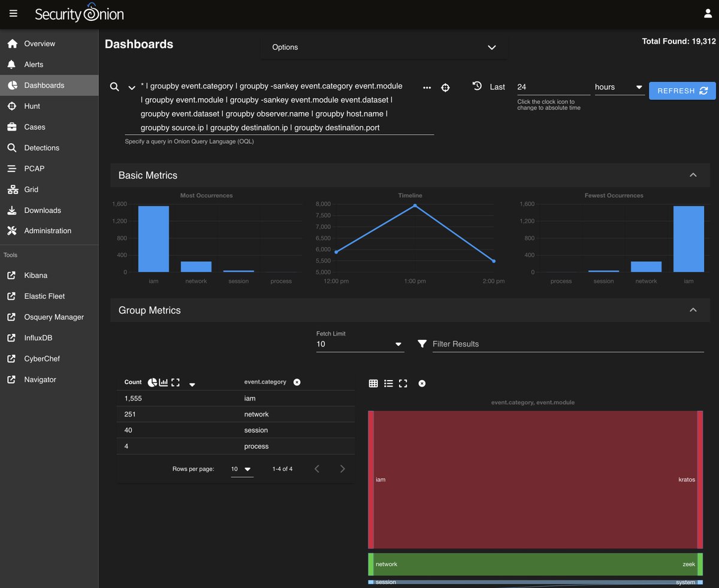
Task: Click the crosshair actions icon near the query
Action: coord(445,88)
